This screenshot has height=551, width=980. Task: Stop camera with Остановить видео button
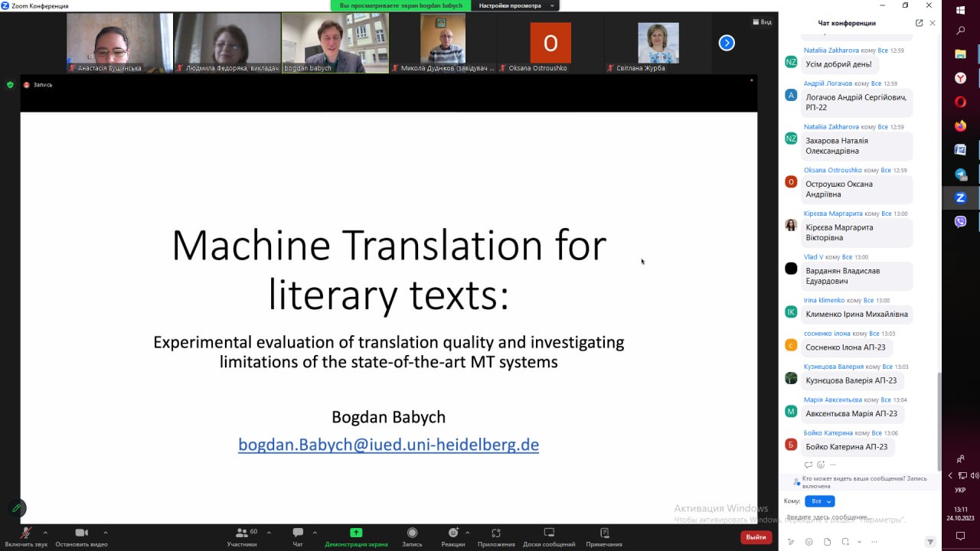(x=81, y=533)
